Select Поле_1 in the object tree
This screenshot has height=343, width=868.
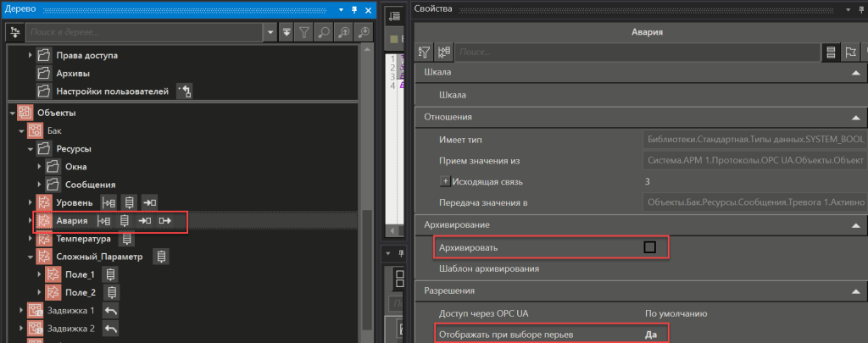click(81, 274)
